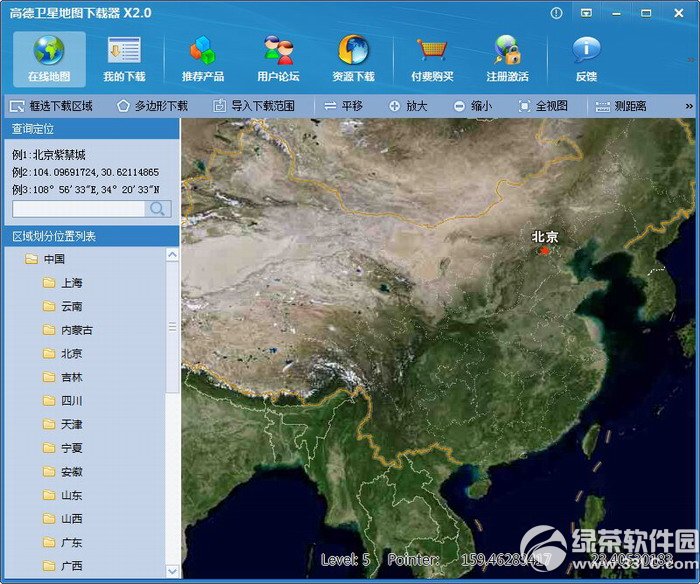Click example text 例1:北京紫禁城
This screenshot has width=700, height=584.
49,155
